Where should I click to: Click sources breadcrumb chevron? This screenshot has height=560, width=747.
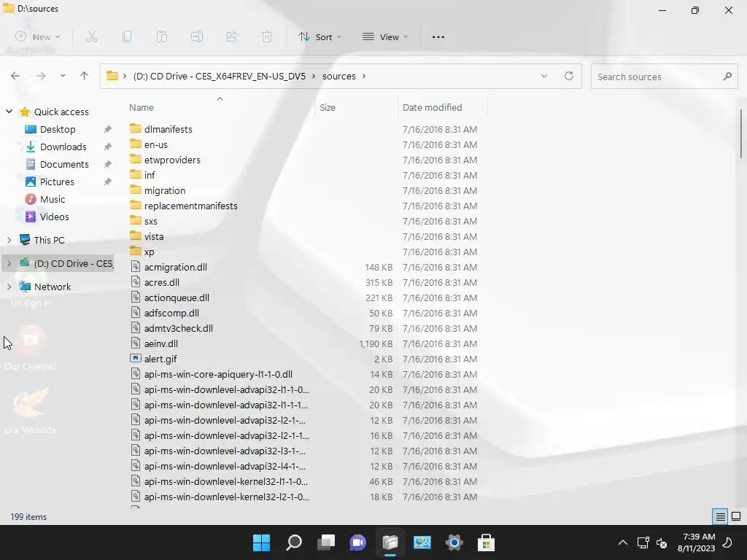click(364, 76)
